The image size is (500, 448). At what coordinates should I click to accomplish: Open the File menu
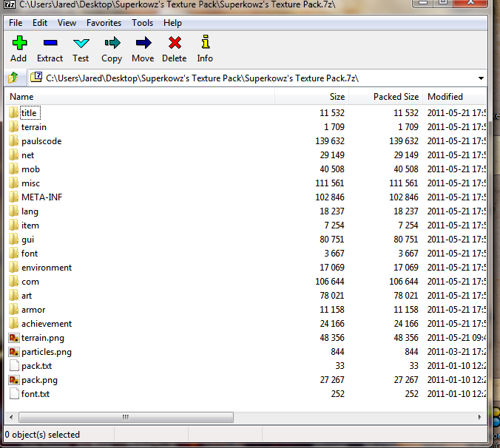[x=16, y=23]
